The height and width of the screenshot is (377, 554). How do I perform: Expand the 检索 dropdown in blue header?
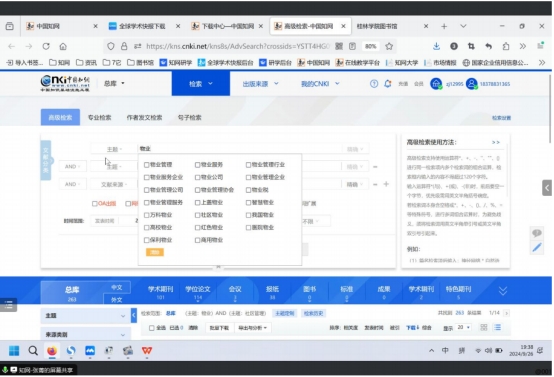(x=201, y=84)
